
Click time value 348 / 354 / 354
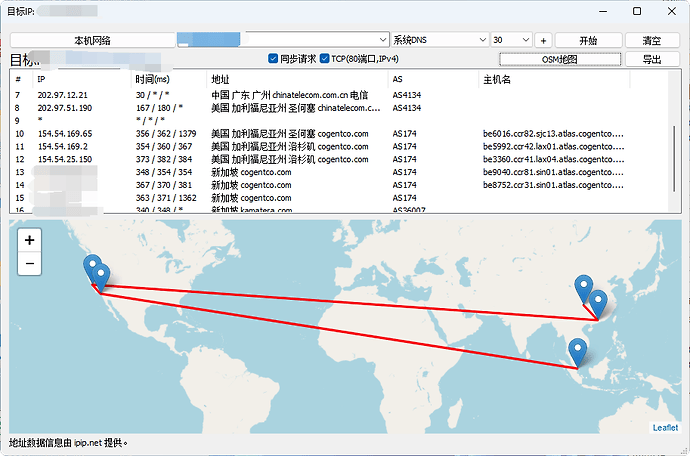(x=164, y=172)
